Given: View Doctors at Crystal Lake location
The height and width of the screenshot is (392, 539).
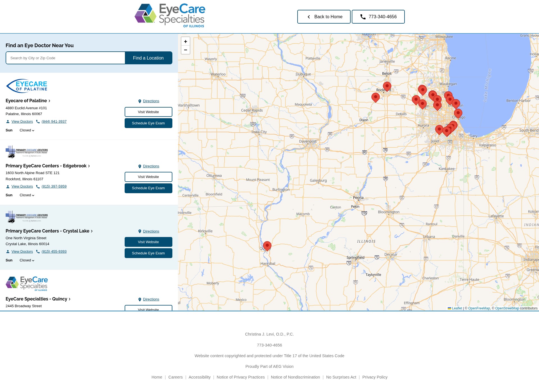Looking at the screenshot, I should (22, 252).
